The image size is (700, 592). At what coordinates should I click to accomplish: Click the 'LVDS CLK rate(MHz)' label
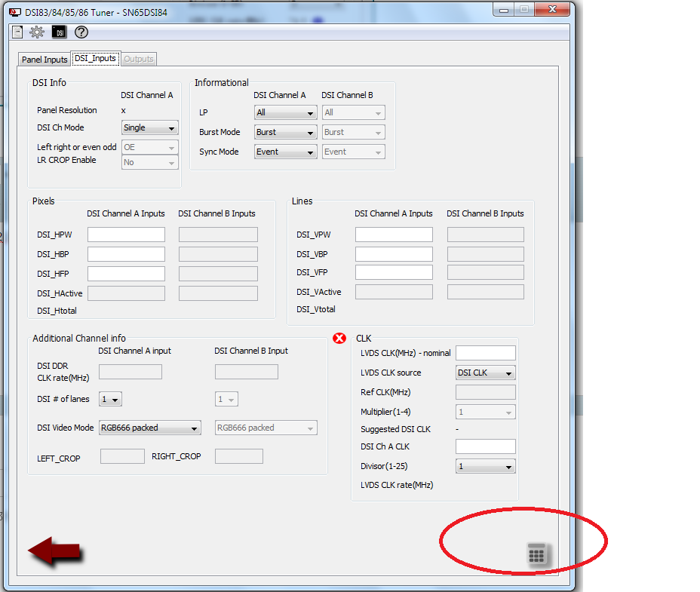click(x=397, y=485)
